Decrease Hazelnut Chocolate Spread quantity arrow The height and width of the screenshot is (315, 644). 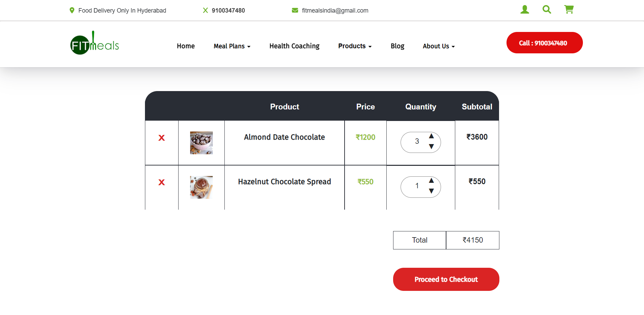(x=431, y=191)
